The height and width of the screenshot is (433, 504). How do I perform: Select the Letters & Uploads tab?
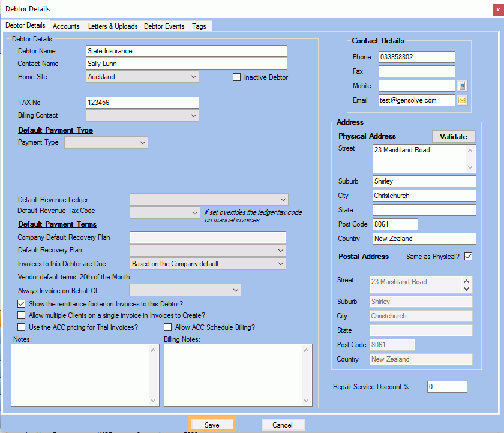point(112,26)
